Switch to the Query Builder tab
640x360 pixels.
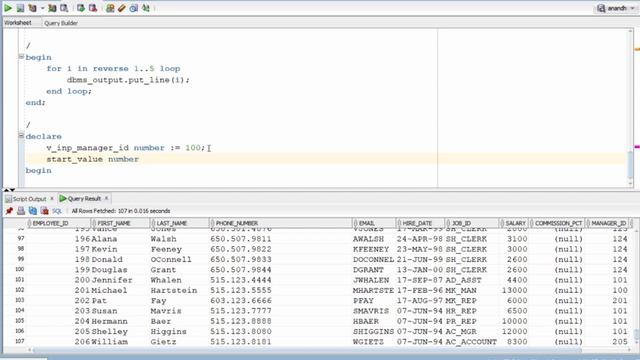pos(61,23)
